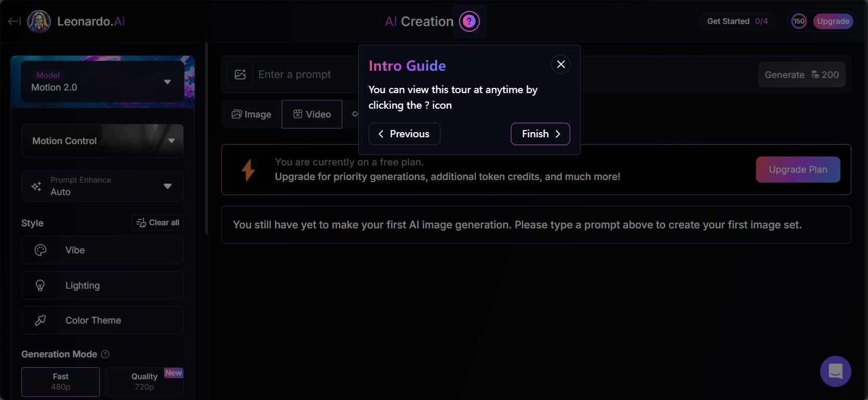Click the Generation Mode info icon
Viewport: 868px width, 400px height.
point(105,354)
